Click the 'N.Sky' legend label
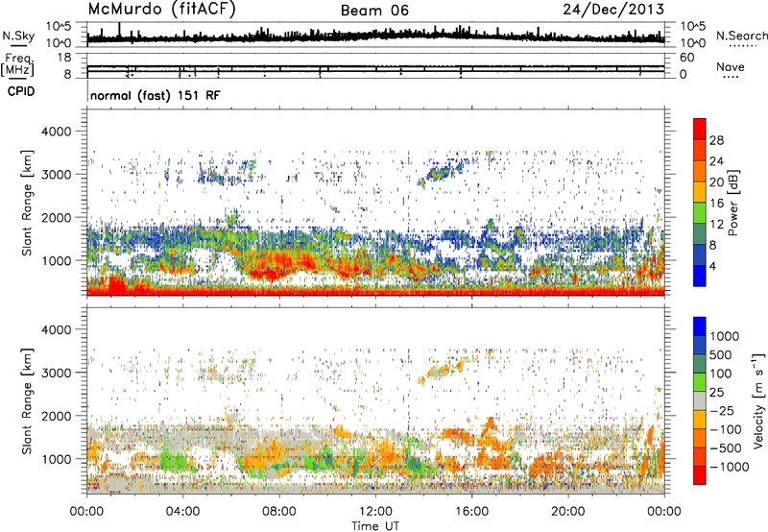 tap(18, 36)
